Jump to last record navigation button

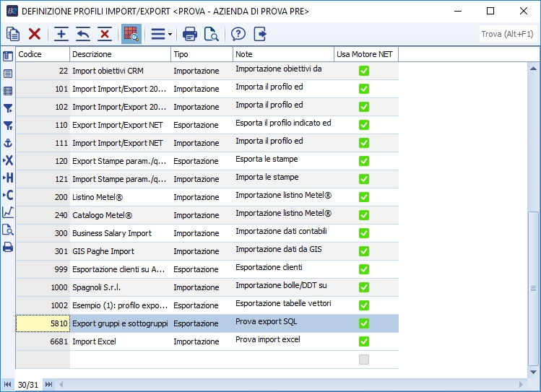(x=49, y=385)
